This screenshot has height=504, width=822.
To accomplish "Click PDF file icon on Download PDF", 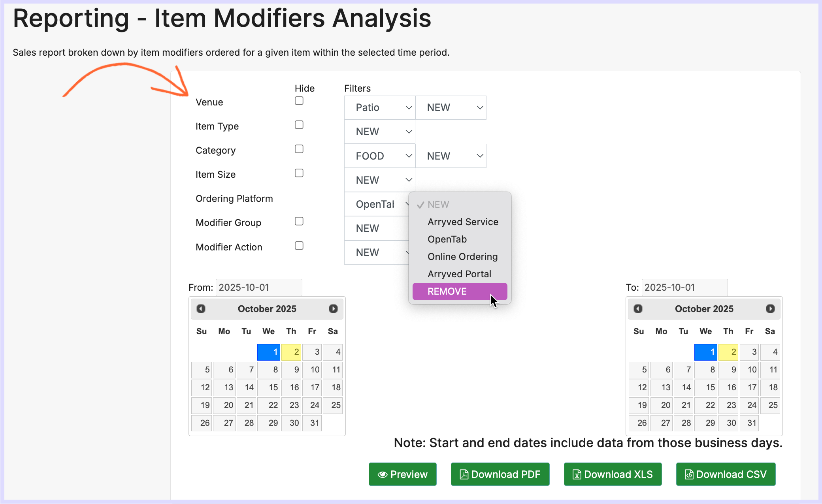I will point(464,474).
